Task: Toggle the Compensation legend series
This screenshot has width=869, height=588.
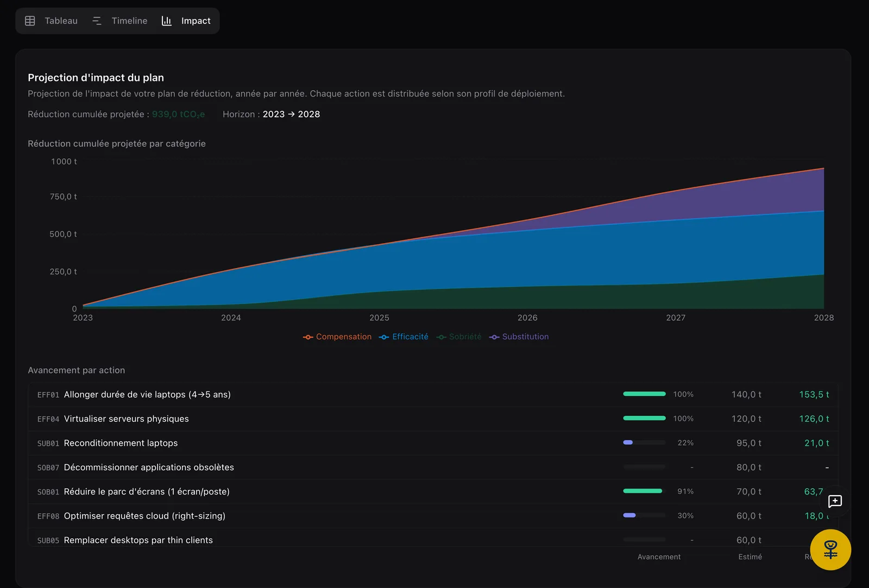Action: click(337, 337)
